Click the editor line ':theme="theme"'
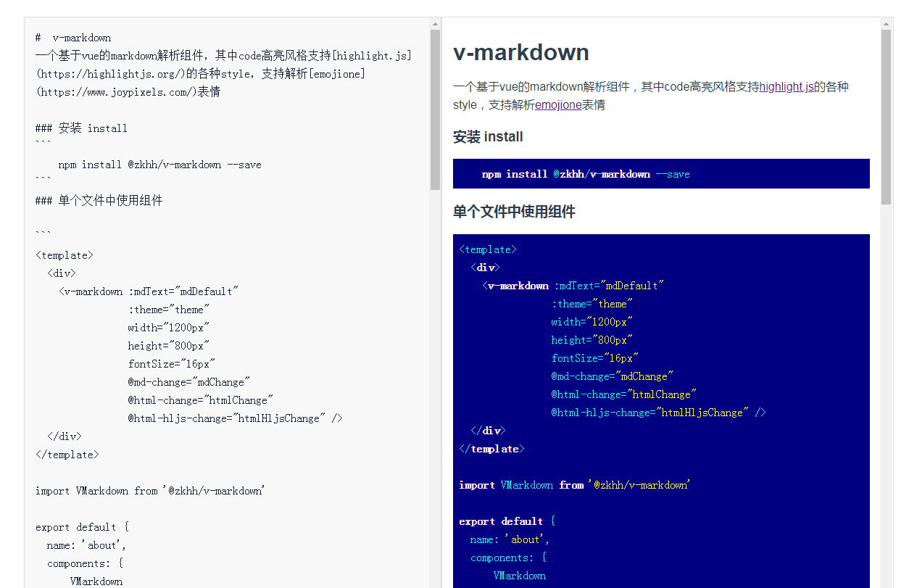 pyautogui.click(x=168, y=310)
